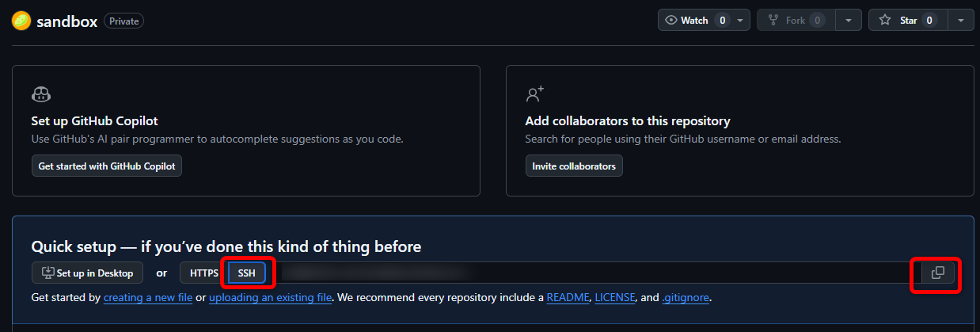Switch clone URL to HTTPS
The width and height of the screenshot is (980, 332).
[203, 273]
